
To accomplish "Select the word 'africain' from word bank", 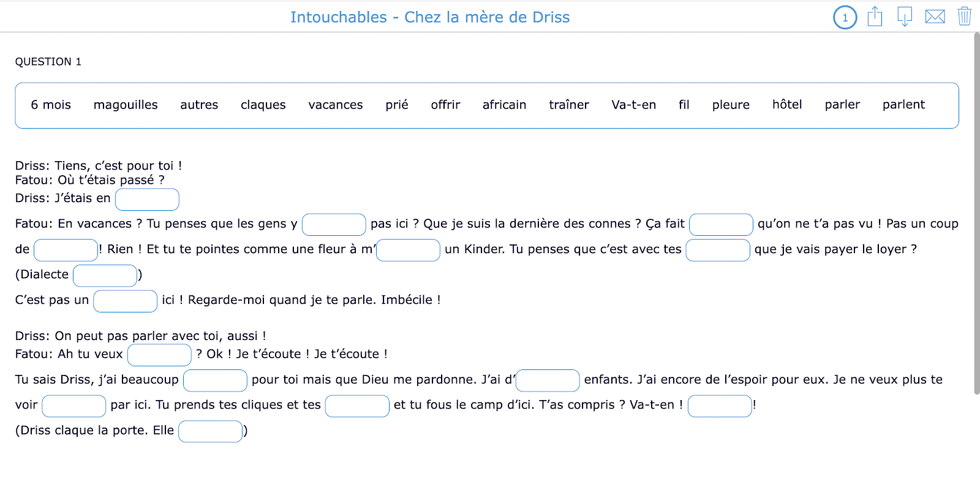I will tap(504, 105).
